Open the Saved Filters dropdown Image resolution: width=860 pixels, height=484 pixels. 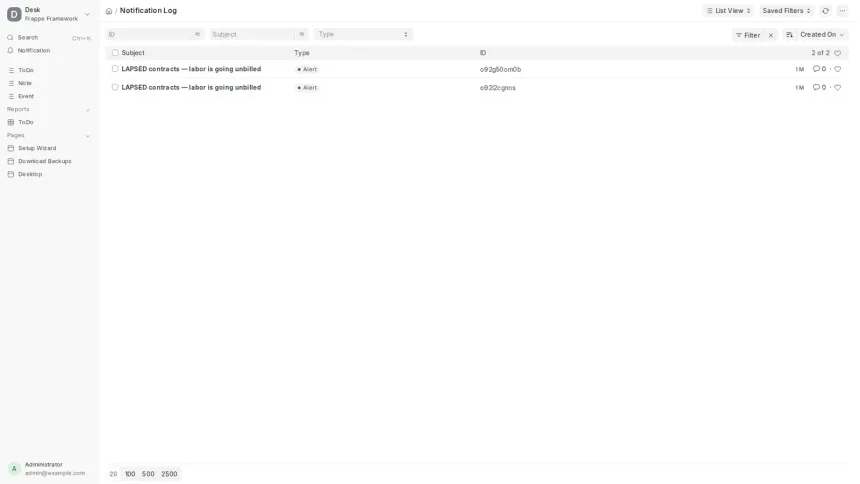click(x=786, y=11)
